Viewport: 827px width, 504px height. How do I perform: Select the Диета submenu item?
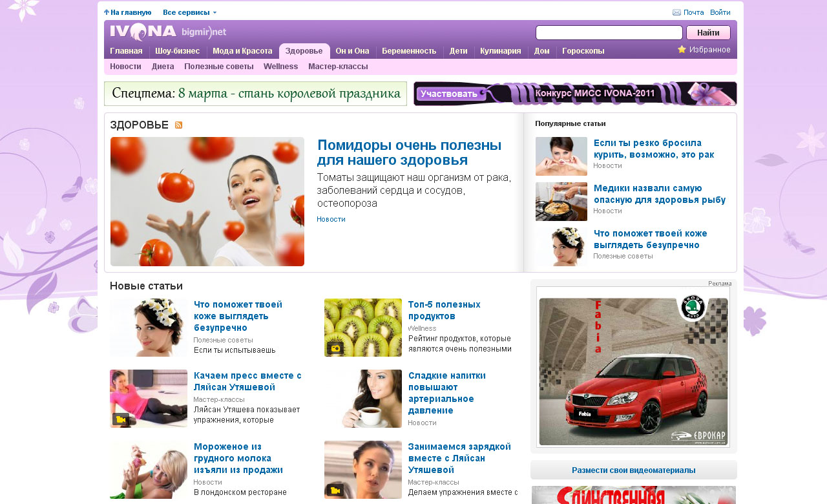(163, 67)
